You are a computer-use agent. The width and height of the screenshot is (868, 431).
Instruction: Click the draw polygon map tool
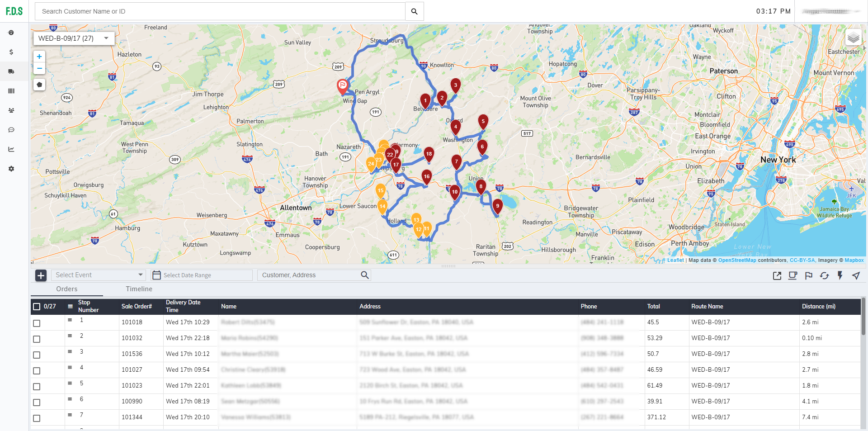pyautogui.click(x=39, y=85)
